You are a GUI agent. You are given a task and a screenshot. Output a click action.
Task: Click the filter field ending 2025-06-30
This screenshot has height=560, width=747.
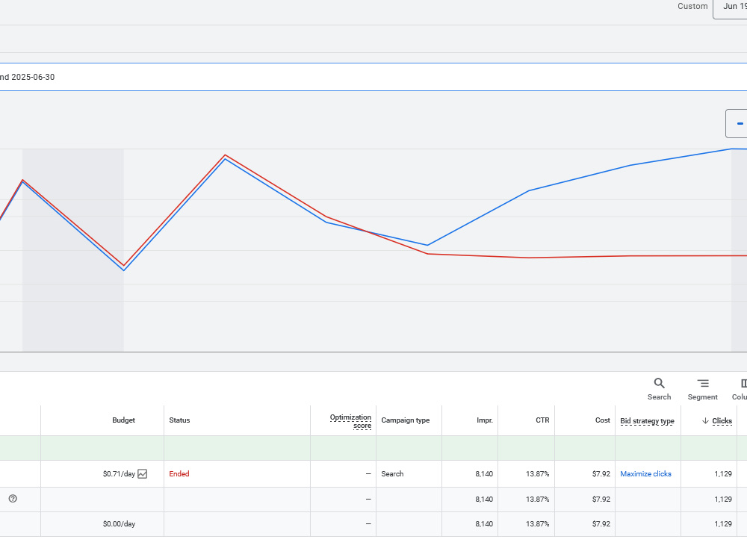pyautogui.click(x=373, y=77)
